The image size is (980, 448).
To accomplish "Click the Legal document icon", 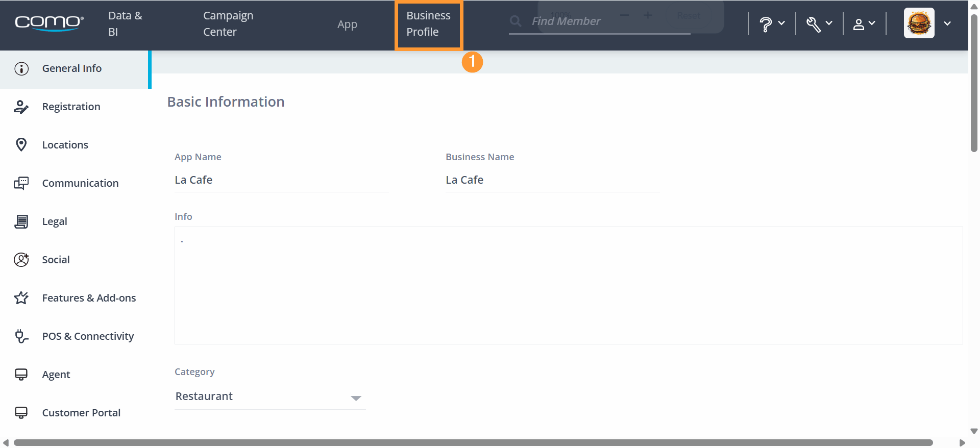I will (x=21, y=221).
